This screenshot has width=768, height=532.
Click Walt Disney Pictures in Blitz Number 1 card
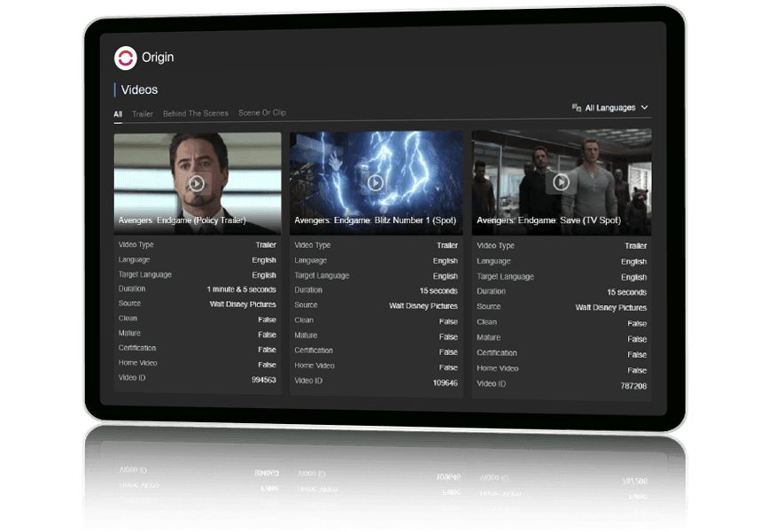423,306
